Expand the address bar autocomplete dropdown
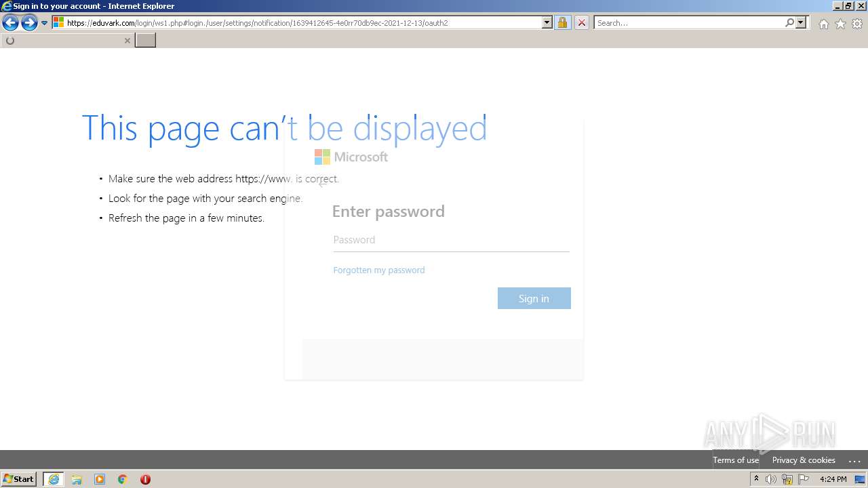 (547, 23)
